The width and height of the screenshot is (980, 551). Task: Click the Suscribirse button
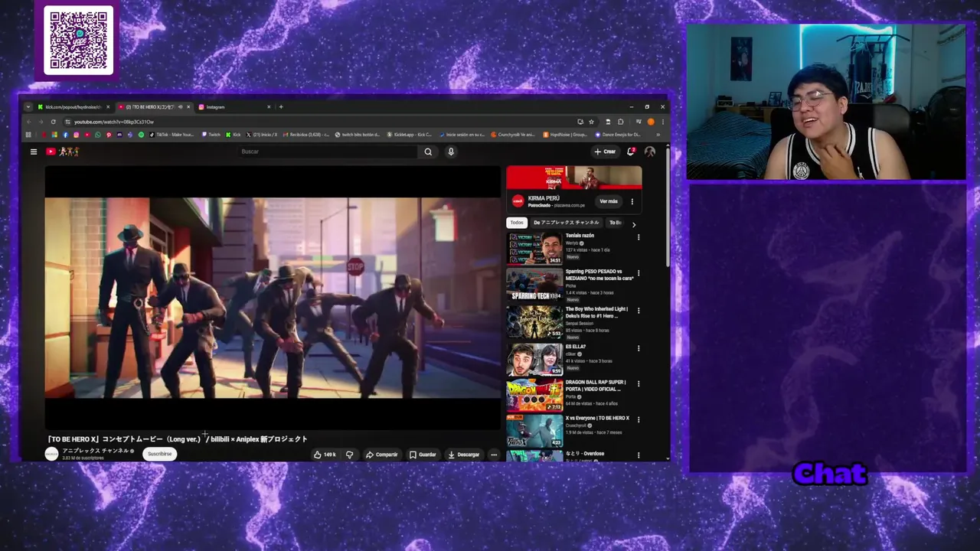[159, 454]
